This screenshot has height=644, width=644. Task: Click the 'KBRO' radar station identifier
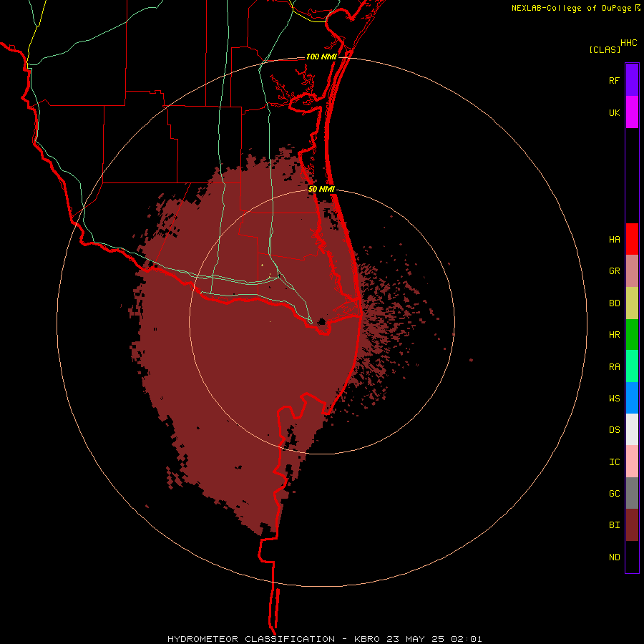(367, 639)
